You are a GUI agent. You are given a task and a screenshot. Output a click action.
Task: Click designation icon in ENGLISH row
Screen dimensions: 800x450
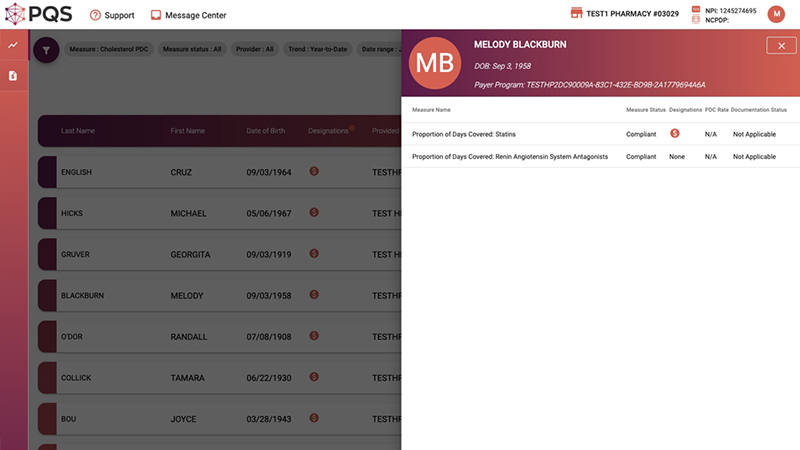pos(314,171)
